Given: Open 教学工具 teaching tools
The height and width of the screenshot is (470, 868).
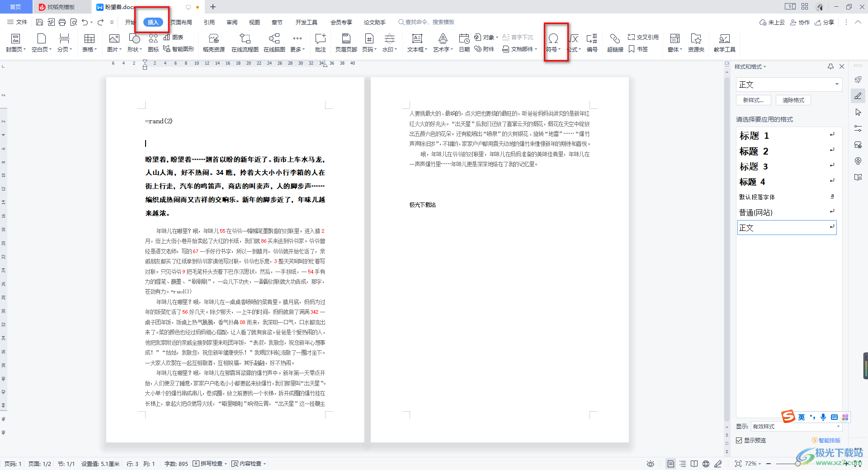Looking at the screenshot, I should coord(725,43).
